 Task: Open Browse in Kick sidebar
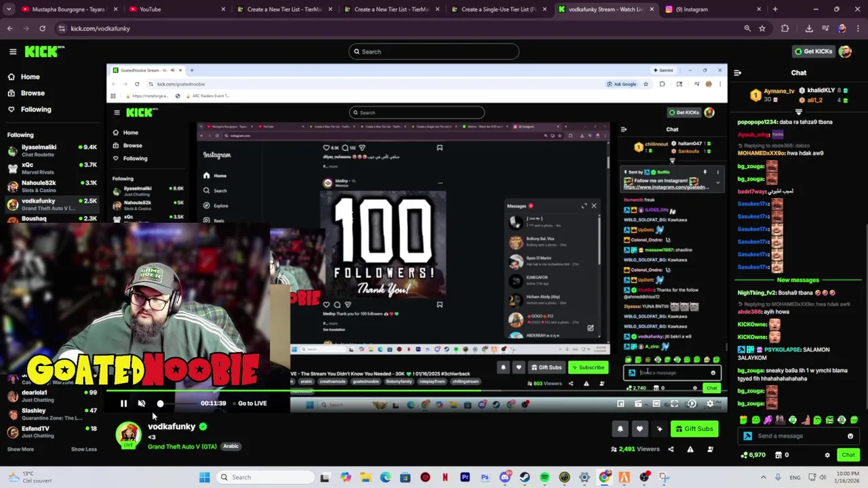(33, 93)
